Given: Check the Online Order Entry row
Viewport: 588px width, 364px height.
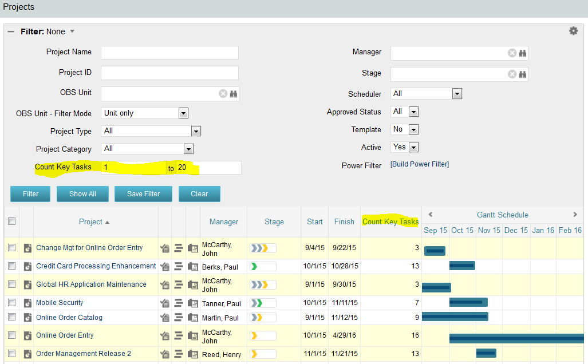Looking at the screenshot, I should [12, 335].
